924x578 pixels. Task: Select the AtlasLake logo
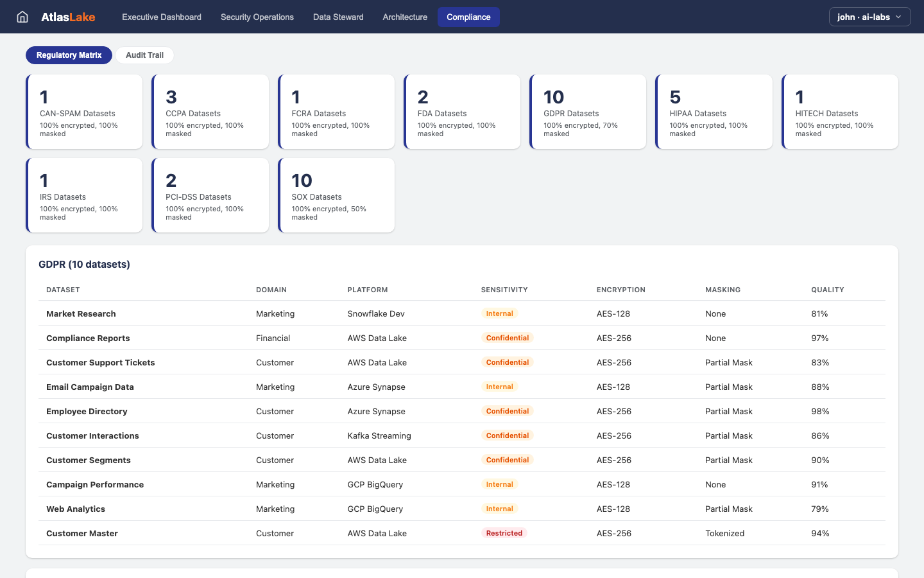tap(68, 17)
